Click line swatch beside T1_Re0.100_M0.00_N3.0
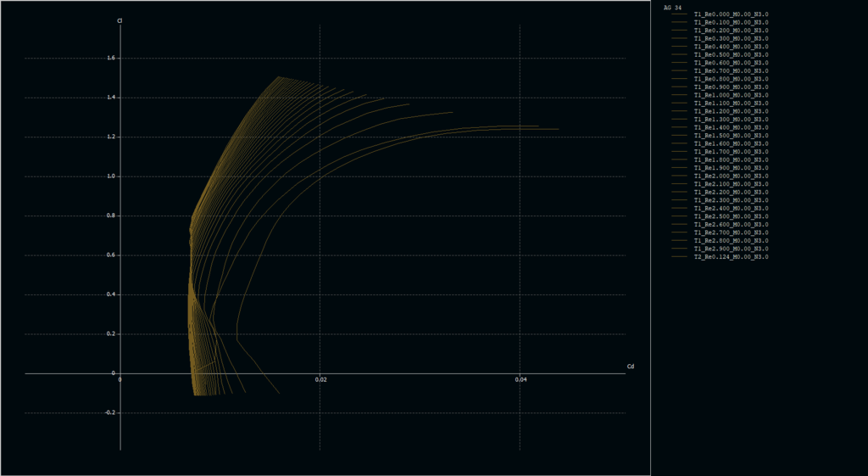Viewport: 868px width, 476px height. tap(679, 22)
